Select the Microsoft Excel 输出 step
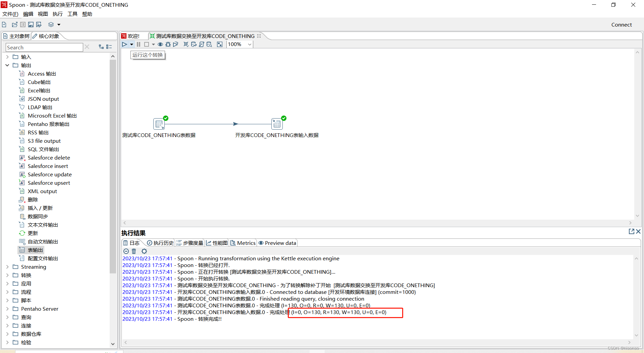Viewport: 644px width, 353px height. point(48,116)
